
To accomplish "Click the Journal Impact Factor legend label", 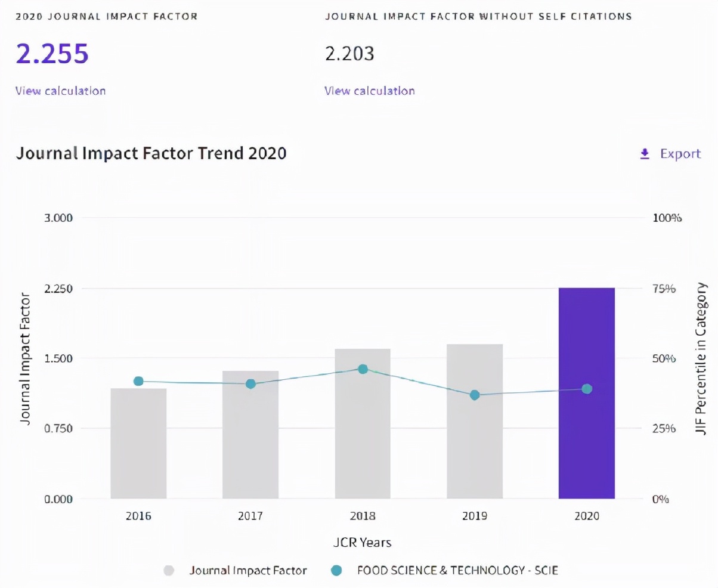I will [x=248, y=570].
